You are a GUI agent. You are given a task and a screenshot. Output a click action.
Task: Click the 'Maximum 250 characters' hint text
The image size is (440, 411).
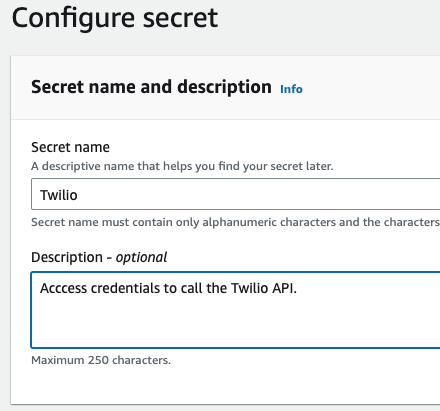[101, 360]
